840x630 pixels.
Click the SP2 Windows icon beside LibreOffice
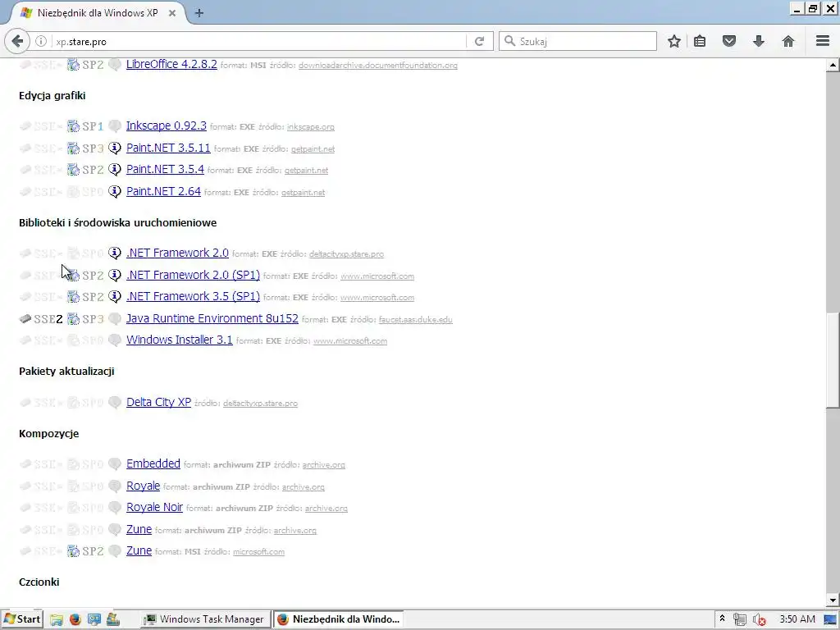coord(73,65)
